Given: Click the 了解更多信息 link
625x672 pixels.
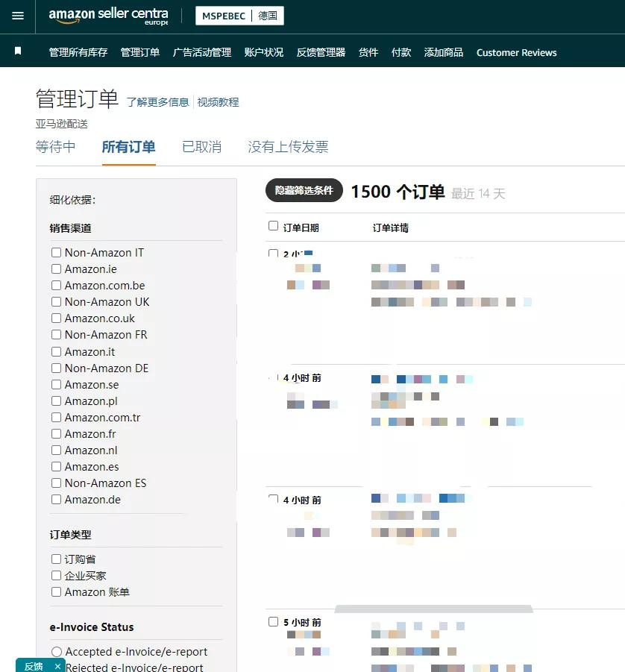Looking at the screenshot, I should click(158, 102).
